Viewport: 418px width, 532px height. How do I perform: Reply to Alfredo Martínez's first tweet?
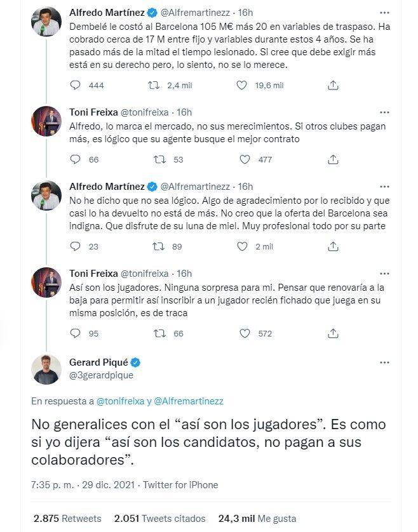pos(76,85)
